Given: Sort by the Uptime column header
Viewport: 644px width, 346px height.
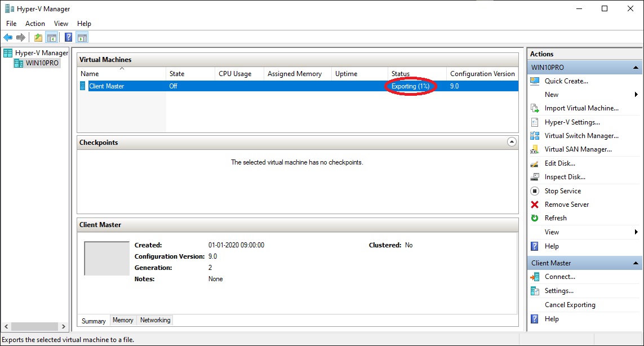Looking at the screenshot, I should pyautogui.click(x=359, y=74).
